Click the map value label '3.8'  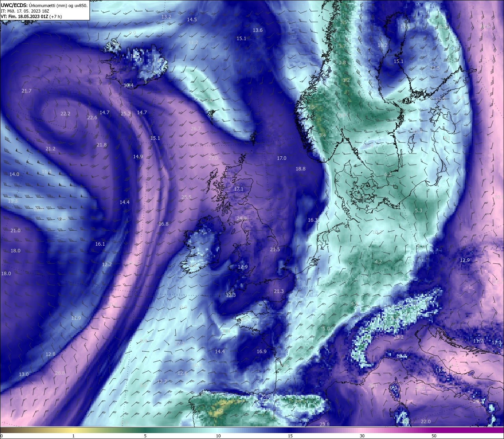pos(342,63)
